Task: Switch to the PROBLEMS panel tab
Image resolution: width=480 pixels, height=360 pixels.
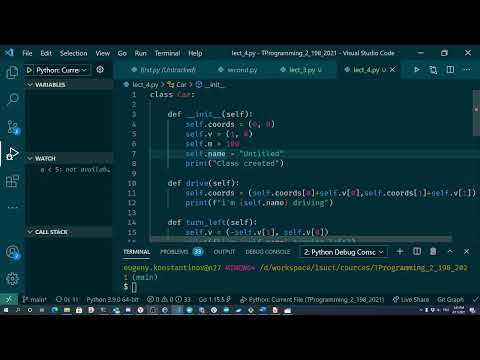Action: point(182,252)
